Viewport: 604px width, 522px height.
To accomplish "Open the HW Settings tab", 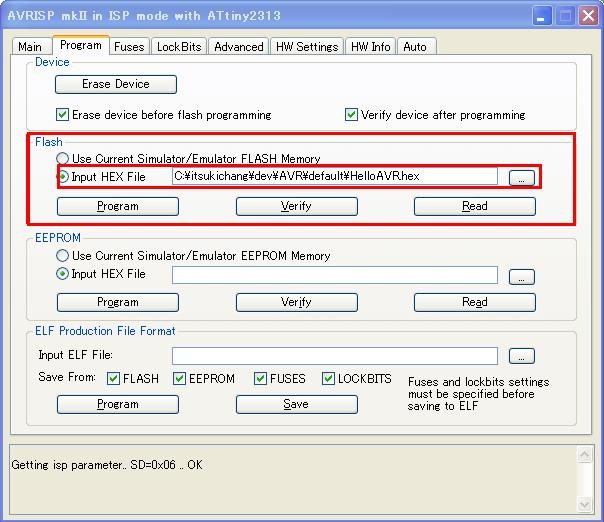I will 307,47.
